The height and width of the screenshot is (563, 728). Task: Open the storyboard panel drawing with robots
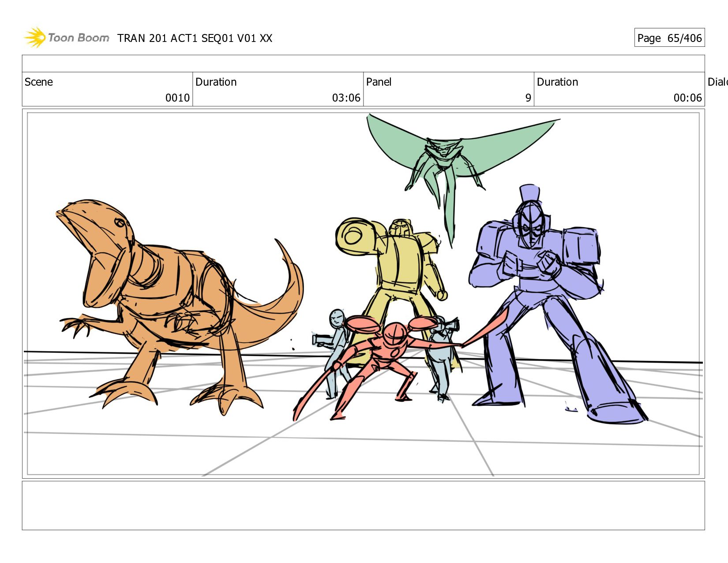coord(364,294)
